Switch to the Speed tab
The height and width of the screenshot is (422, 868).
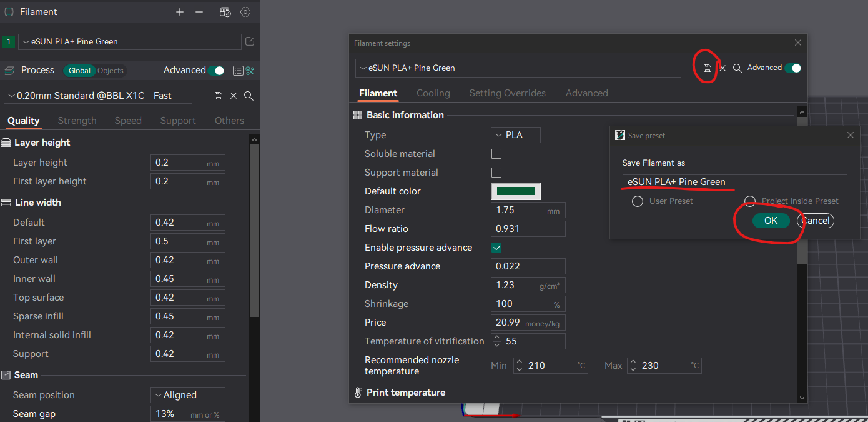pyautogui.click(x=128, y=121)
